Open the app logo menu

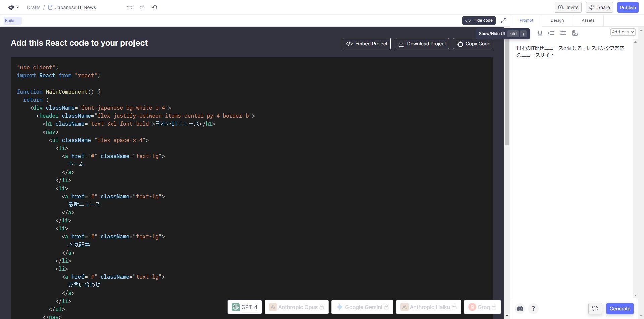13,7
